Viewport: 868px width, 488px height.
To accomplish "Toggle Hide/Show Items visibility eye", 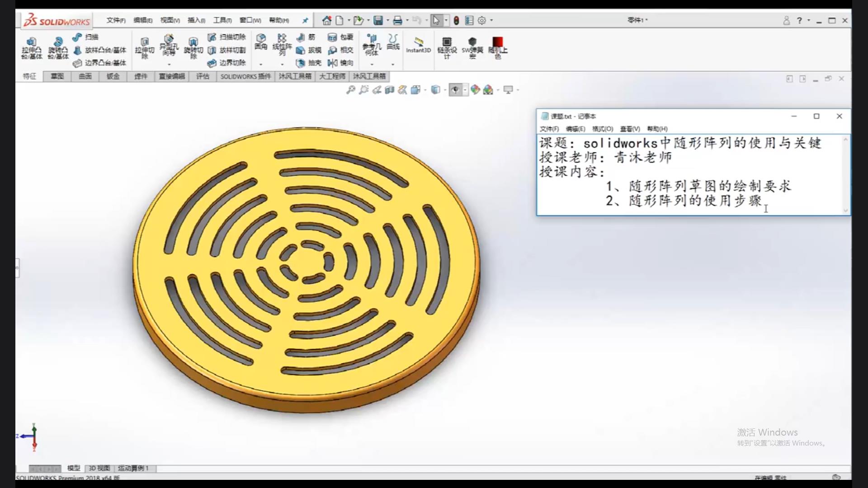I will [455, 90].
